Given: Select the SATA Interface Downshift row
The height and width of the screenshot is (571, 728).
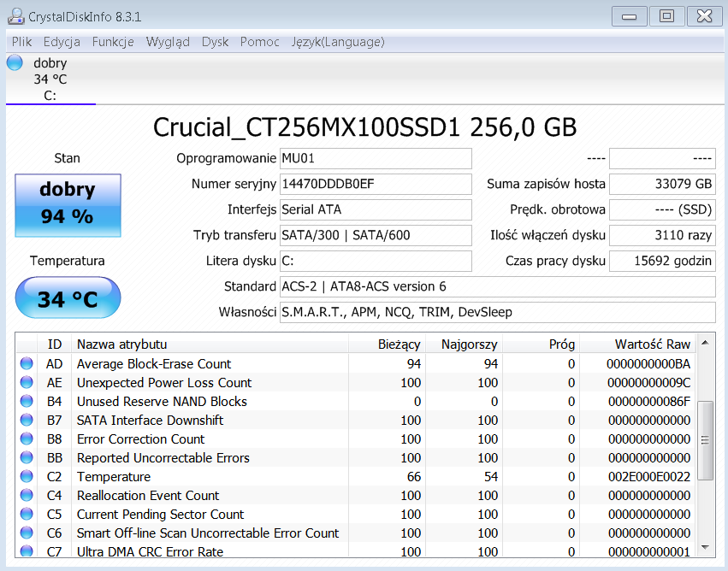Looking at the screenshot, I should pyautogui.click(x=357, y=421).
